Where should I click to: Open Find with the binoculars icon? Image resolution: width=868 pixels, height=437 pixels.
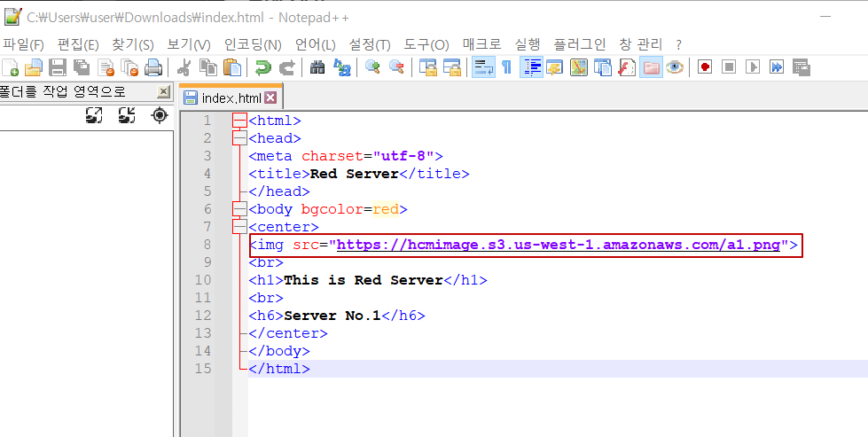pyautogui.click(x=317, y=67)
